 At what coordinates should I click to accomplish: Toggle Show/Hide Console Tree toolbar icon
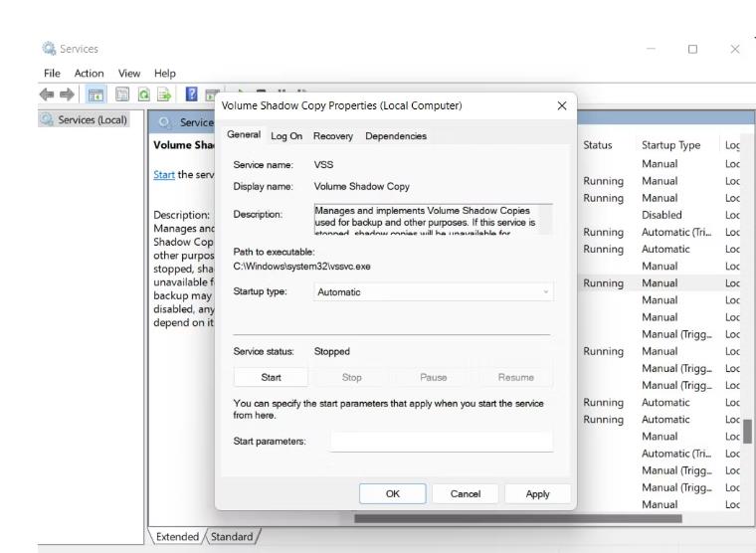(95, 94)
